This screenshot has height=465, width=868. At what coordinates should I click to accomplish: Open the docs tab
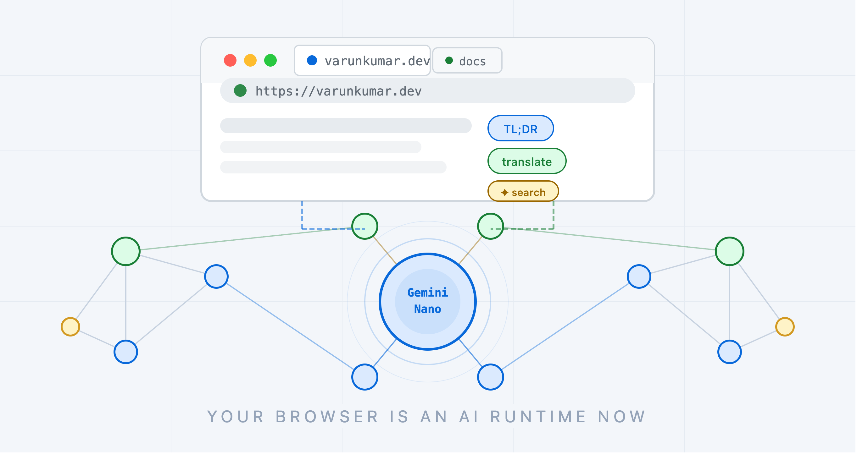tap(467, 61)
